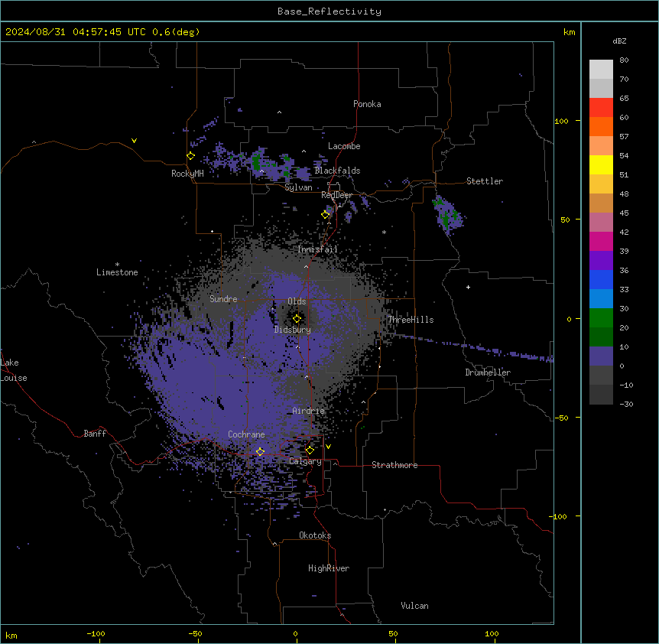Click the dBZ legend heading
The height and width of the screenshot is (644, 659).
pyautogui.click(x=619, y=41)
